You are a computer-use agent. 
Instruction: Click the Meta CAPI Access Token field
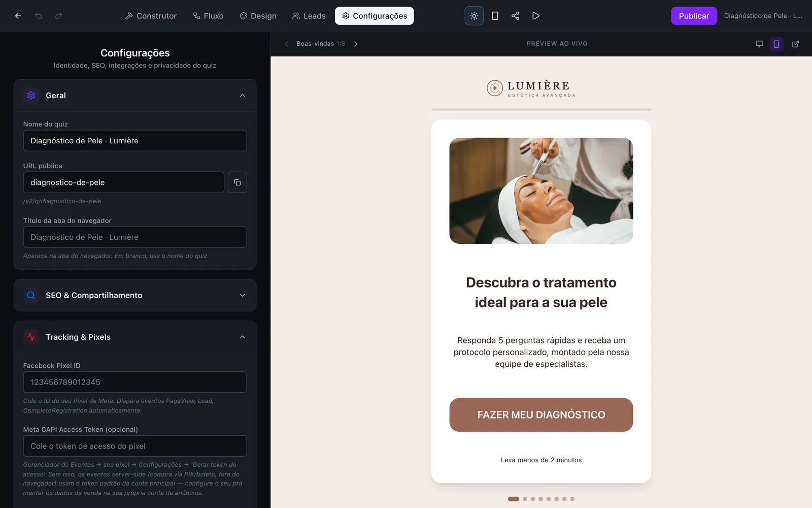click(135, 446)
